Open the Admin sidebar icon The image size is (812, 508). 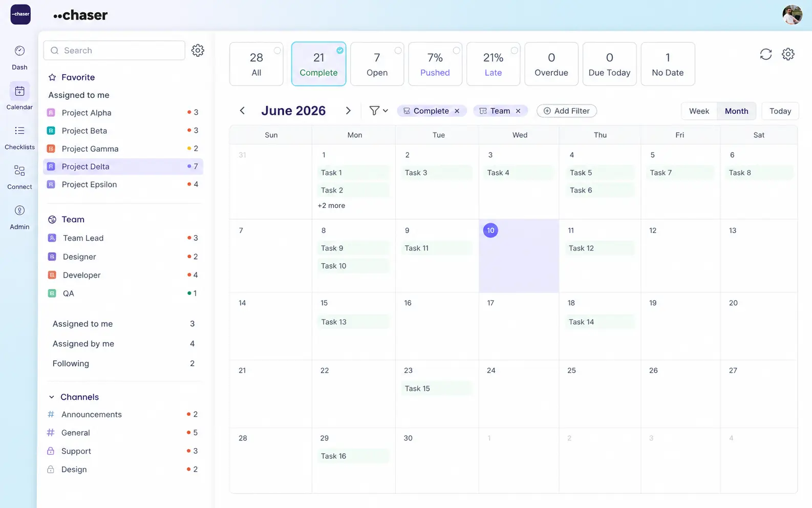(19, 210)
